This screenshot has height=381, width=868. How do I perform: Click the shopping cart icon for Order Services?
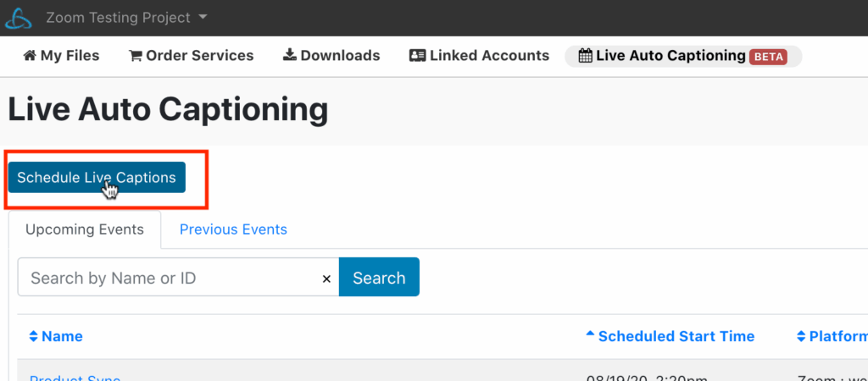point(135,56)
